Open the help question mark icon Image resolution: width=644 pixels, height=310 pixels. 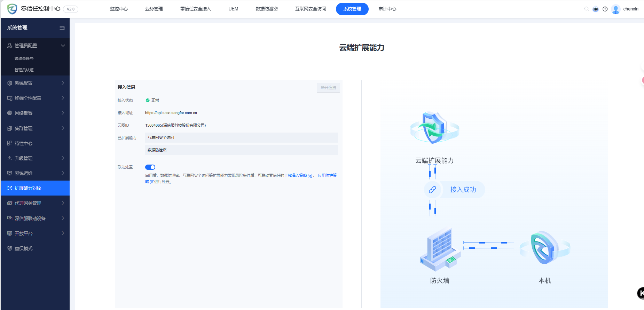605,9
